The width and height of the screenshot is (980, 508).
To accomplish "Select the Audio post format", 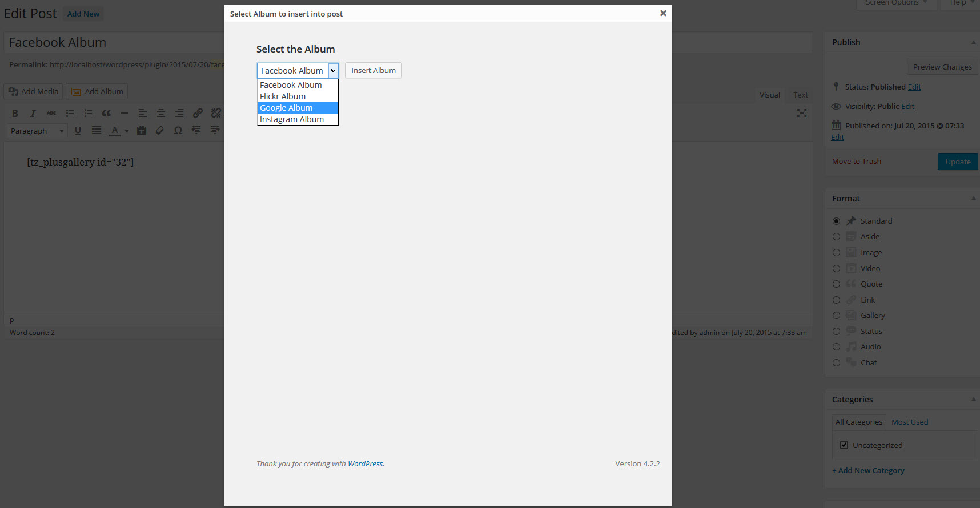I will tap(836, 346).
